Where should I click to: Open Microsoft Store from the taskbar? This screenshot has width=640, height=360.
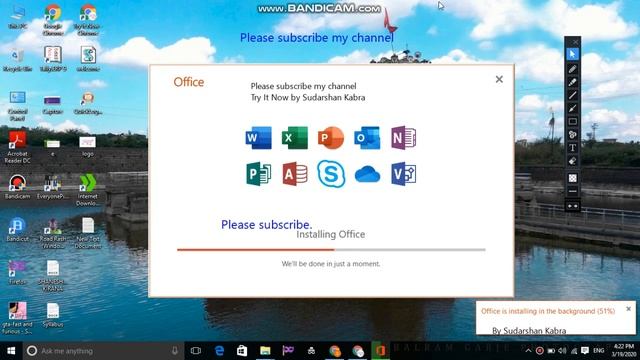tap(242, 351)
